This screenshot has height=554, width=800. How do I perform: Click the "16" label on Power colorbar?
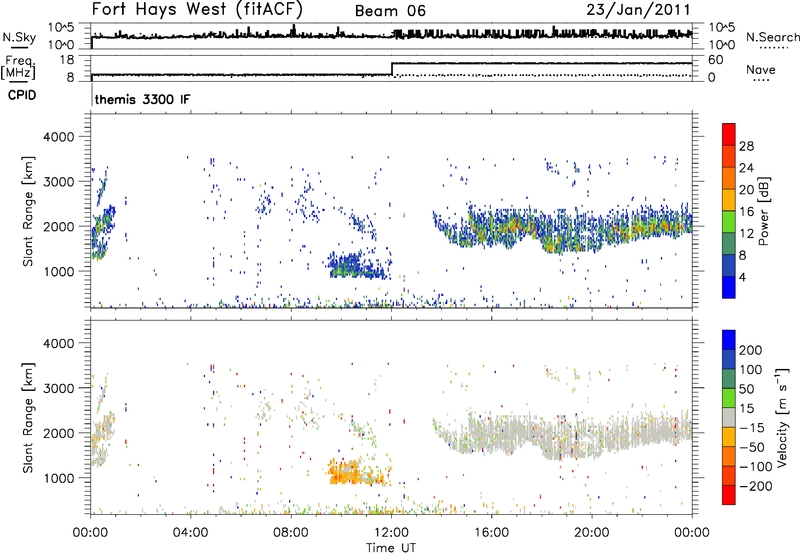[746, 212]
